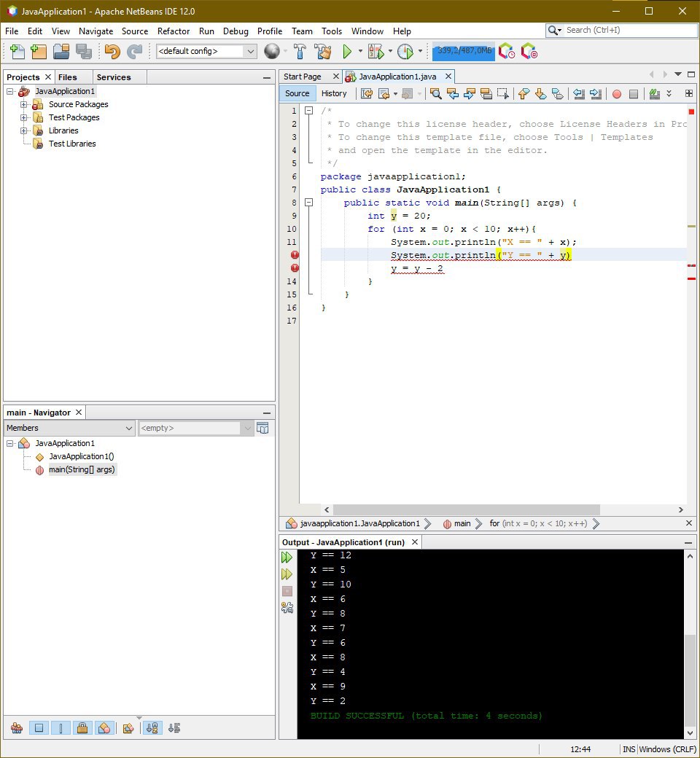Click the Profile IDE icon with clock badge
Viewport: 700px width, 758px height.
[x=507, y=51]
